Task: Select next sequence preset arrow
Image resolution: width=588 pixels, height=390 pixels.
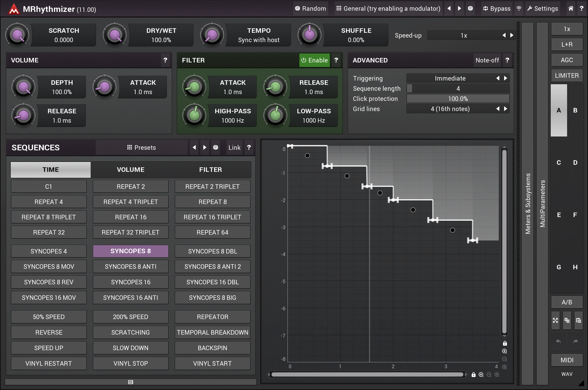Action: coord(205,147)
